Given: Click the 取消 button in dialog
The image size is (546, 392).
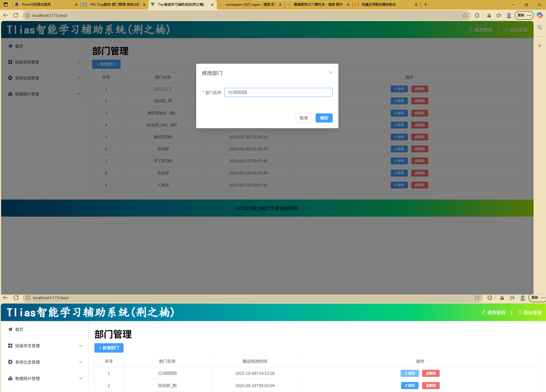Looking at the screenshot, I should [303, 118].
